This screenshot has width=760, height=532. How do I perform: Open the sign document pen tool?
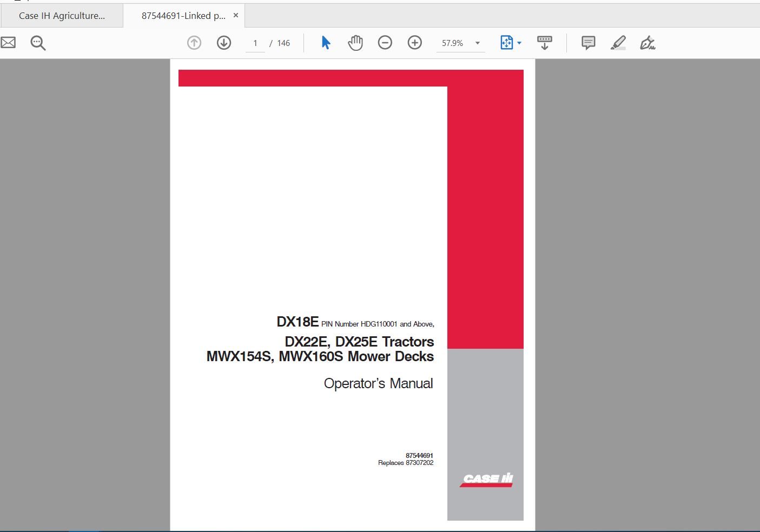click(647, 43)
